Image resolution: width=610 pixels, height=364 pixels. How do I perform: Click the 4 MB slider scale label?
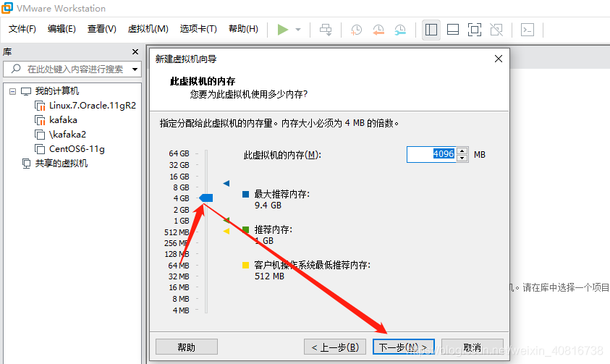pyautogui.click(x=181, y=310)
